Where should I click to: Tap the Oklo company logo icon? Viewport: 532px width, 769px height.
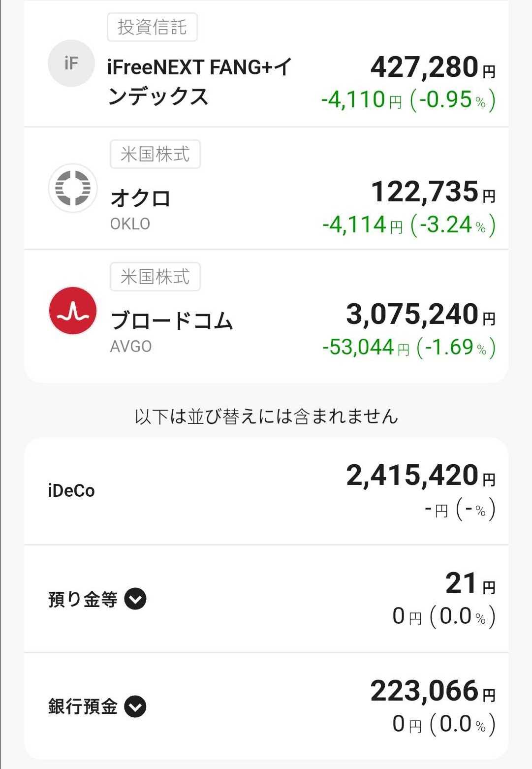tap(73, 188)
